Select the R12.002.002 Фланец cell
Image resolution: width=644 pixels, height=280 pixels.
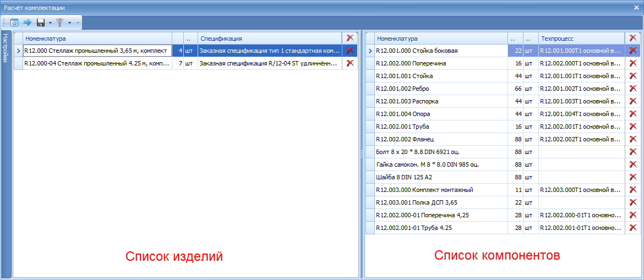pos(441,140)
